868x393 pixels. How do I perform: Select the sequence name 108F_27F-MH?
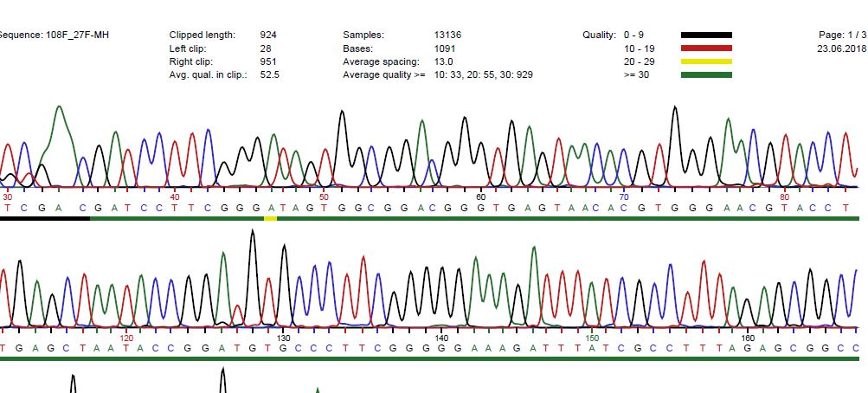[x=54, y=35]
